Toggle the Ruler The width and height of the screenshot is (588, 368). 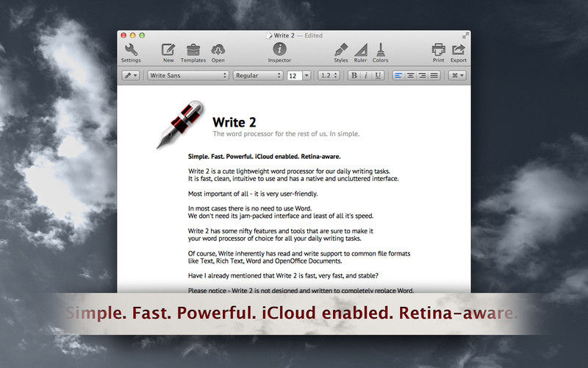tap(360, 53)
